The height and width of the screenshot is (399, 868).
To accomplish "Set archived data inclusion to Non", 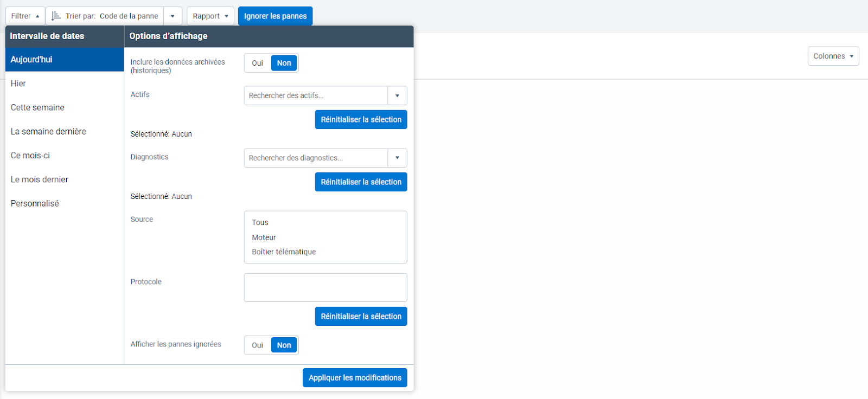I will [284, 63].
